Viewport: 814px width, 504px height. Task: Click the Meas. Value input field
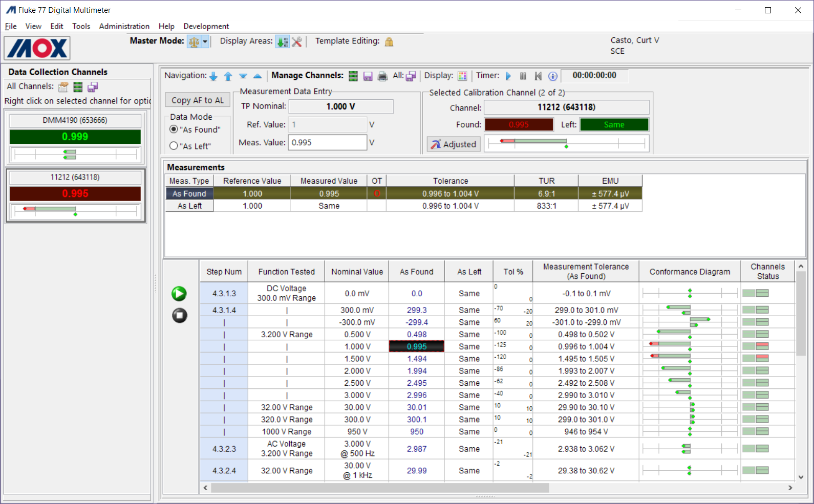tap(328, 143)
